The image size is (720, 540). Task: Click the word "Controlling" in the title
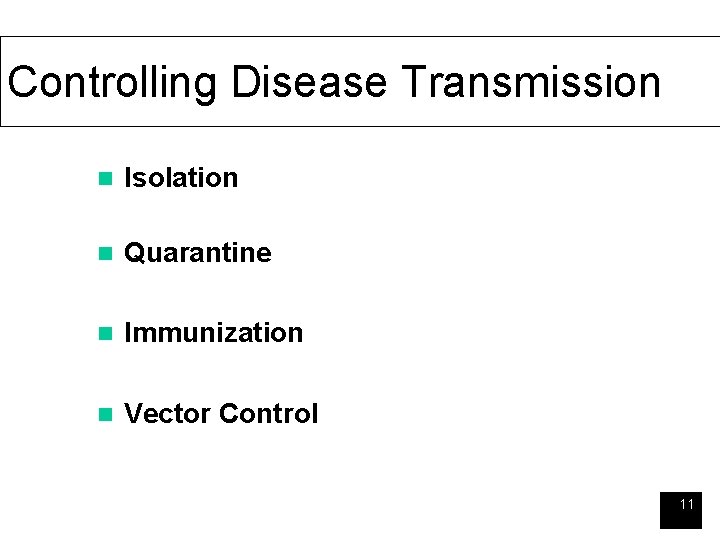(113, 82)
